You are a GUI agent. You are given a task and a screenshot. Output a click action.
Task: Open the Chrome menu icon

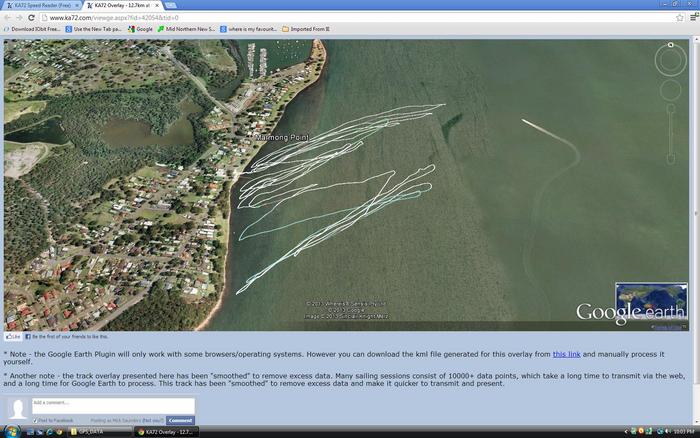[x=692, y=18]
